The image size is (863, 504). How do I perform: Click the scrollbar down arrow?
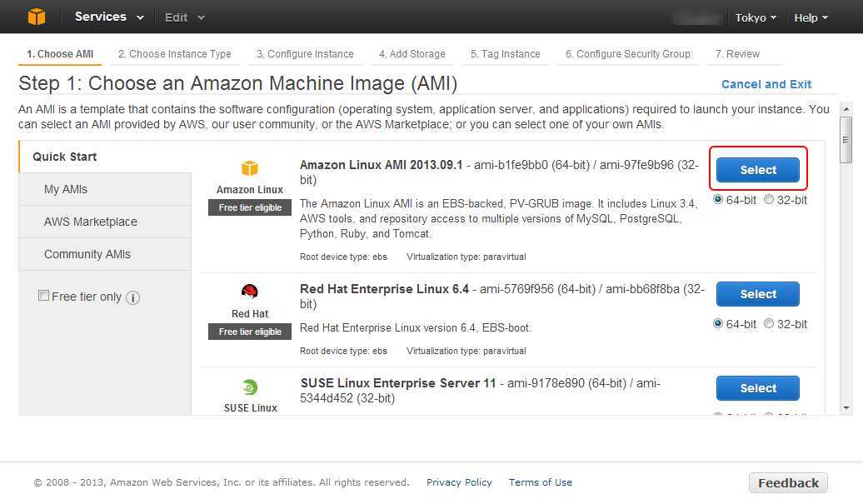tap(846, 408)
